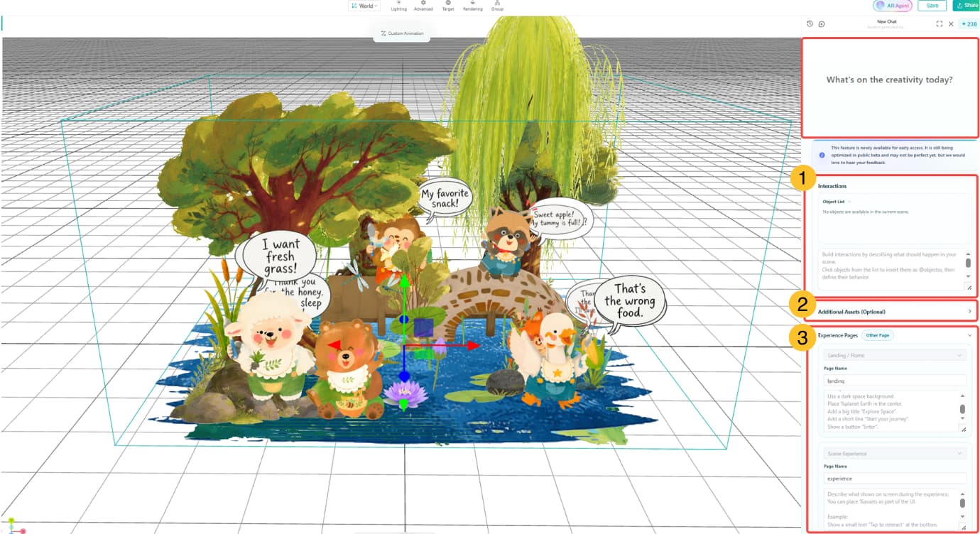This screenshot has width=980, height=534.
Task: Click experience description scroll-up arrow
Action: coord(962,494)
